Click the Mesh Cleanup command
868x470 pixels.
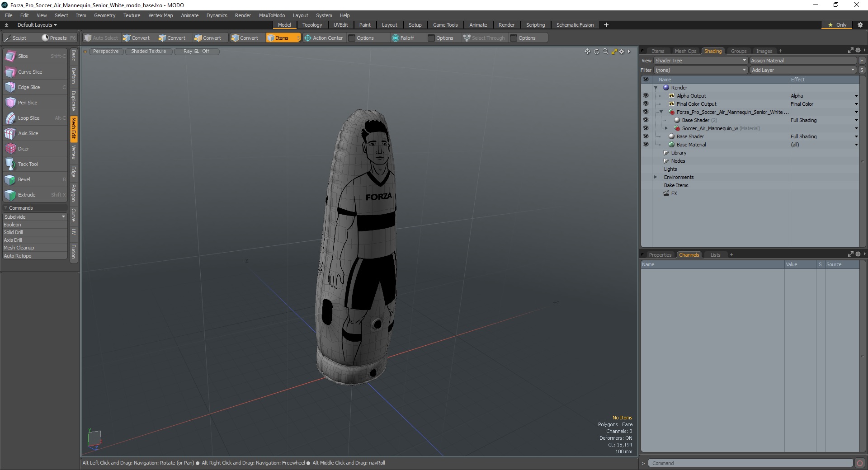[x=35, y=248]
